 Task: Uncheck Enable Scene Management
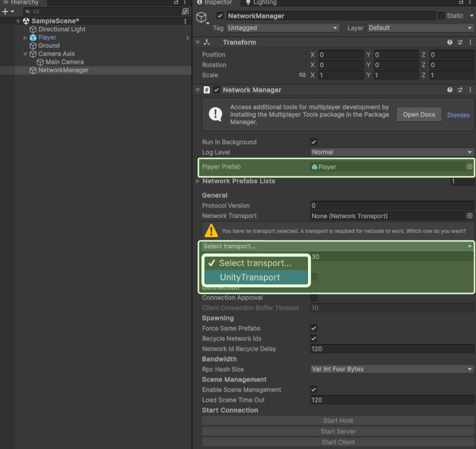(314, 390)
